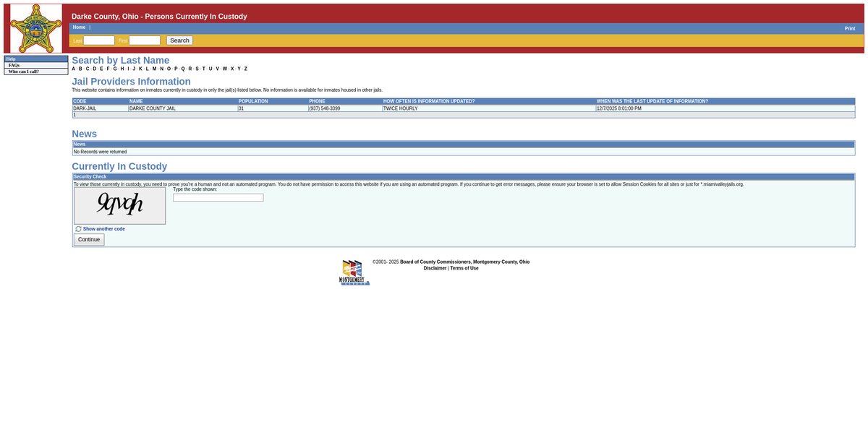Image resolution: width=868 pixels, height=448 pixels.
Task: Focus the Last name search field
Action: pos(99,40)
